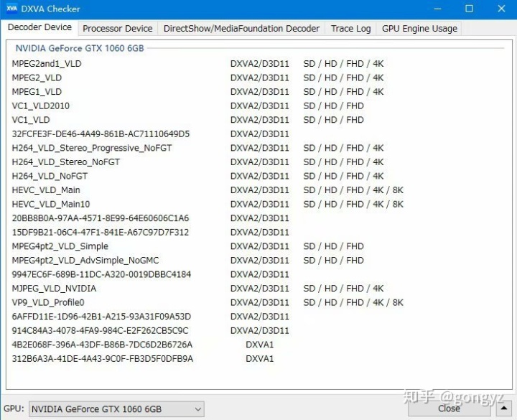Image resolution: width=517 pixels, height=420 pixels.
Task: Click the DXVA Checker title bar icon
Action: (x=11, y=9)
